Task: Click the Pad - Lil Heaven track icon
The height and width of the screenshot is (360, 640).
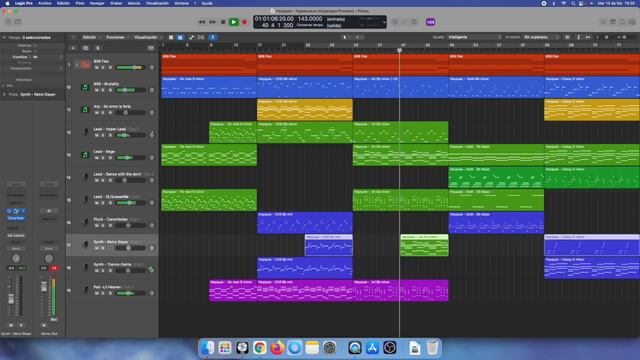Action: coord(85,290)
